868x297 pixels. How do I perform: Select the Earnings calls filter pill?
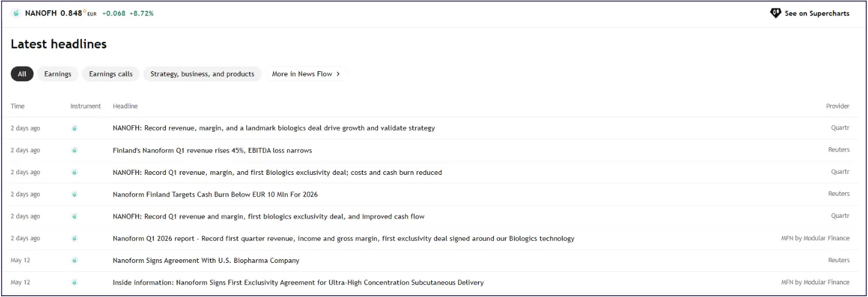tap(111, 74)
